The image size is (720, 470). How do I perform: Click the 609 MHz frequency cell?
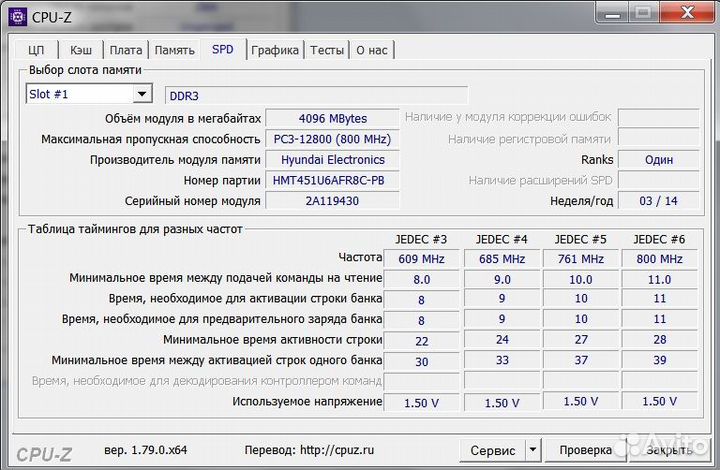pos(422,259)
